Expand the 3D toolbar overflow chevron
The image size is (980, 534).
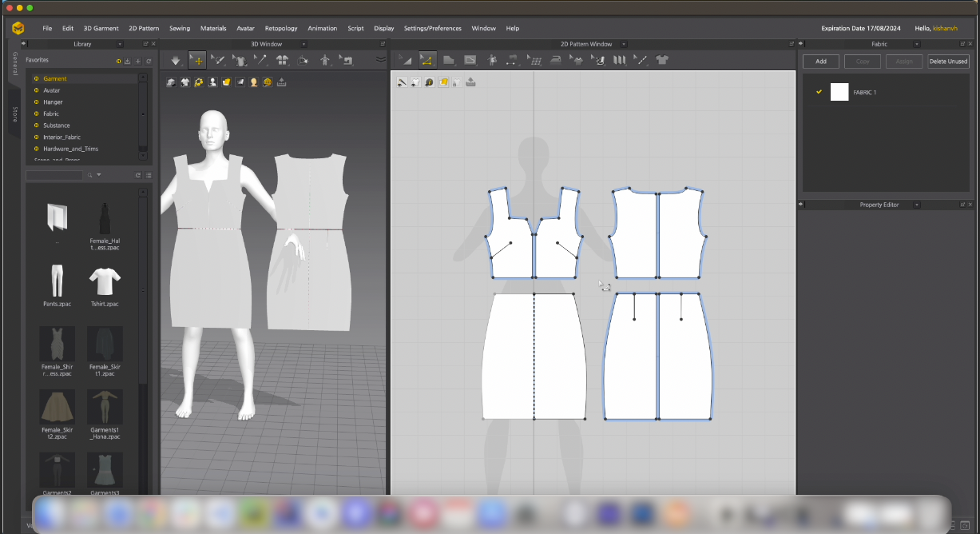pos(380,59)
